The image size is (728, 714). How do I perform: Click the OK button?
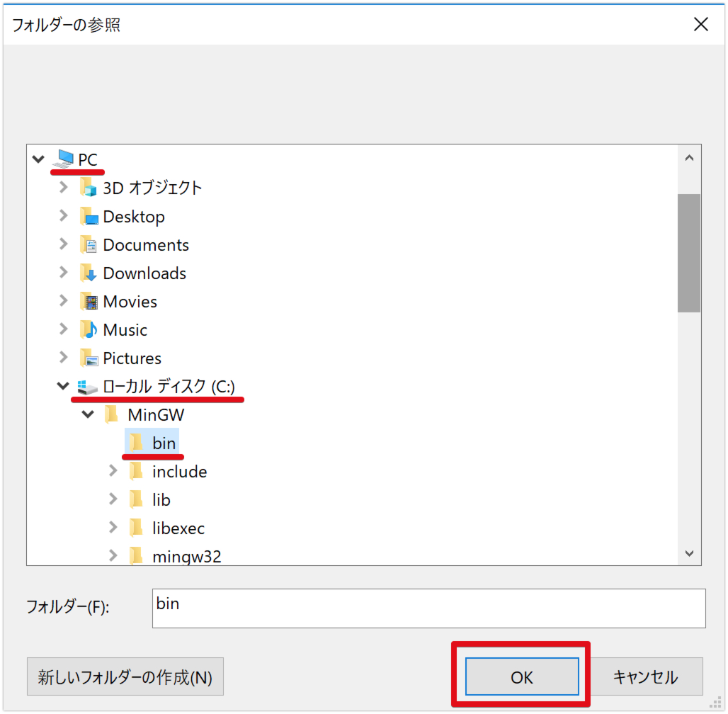(521, 676)
